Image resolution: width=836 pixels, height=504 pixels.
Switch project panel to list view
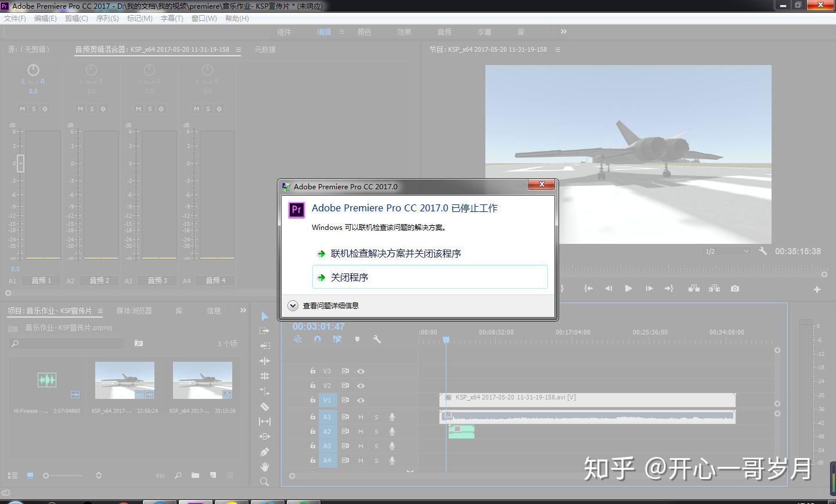(x=13, y=475)
